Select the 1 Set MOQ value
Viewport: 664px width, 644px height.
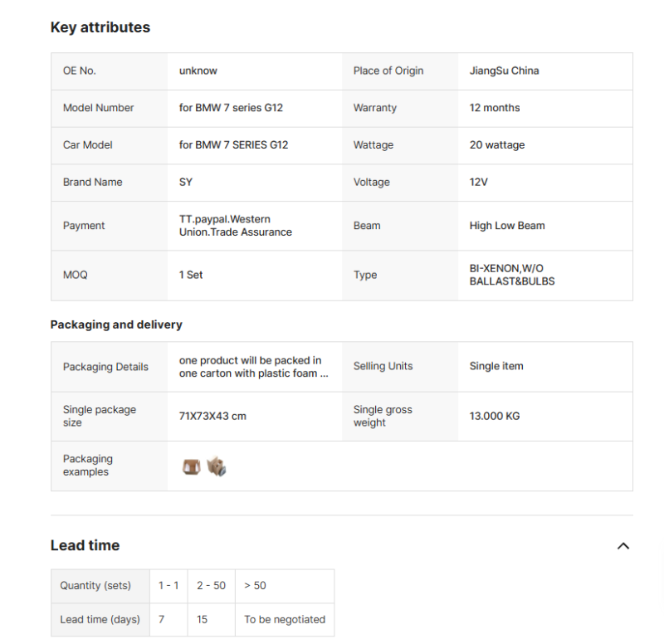pyautogui.click(x=191, y=275)
